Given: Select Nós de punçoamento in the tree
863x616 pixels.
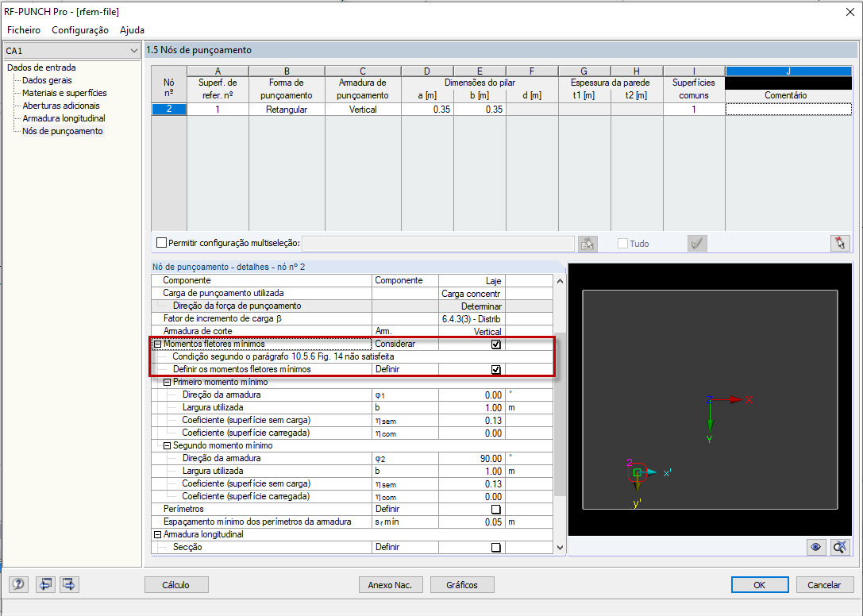Looking at the screenshot, I should pos(62,131).
